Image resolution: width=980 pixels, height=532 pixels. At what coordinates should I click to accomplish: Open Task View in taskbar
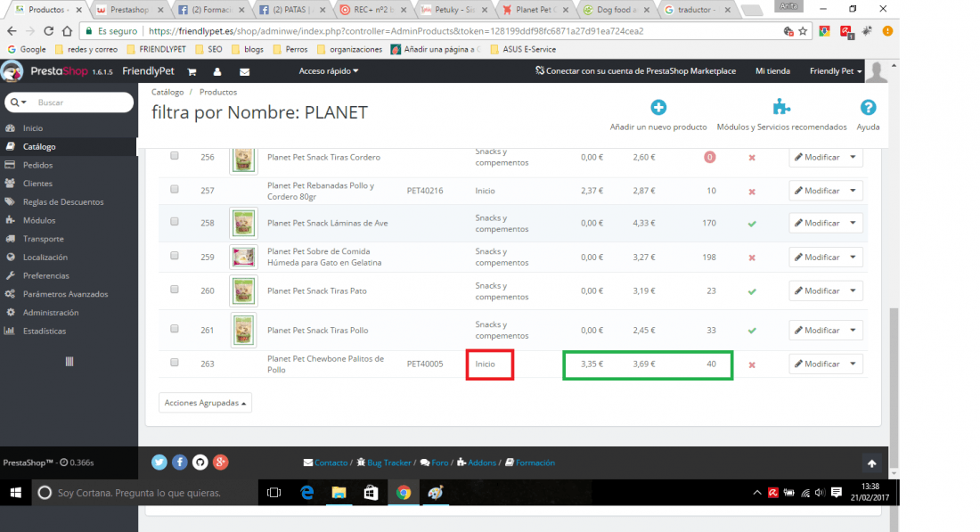point(274,493)
